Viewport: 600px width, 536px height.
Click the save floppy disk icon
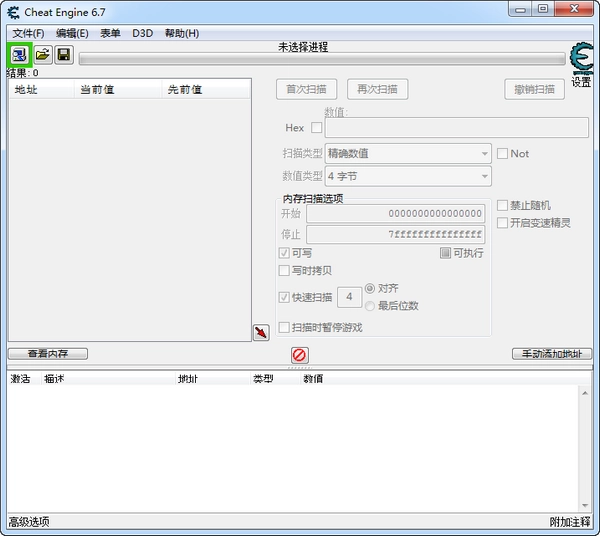tap(64, 54)
